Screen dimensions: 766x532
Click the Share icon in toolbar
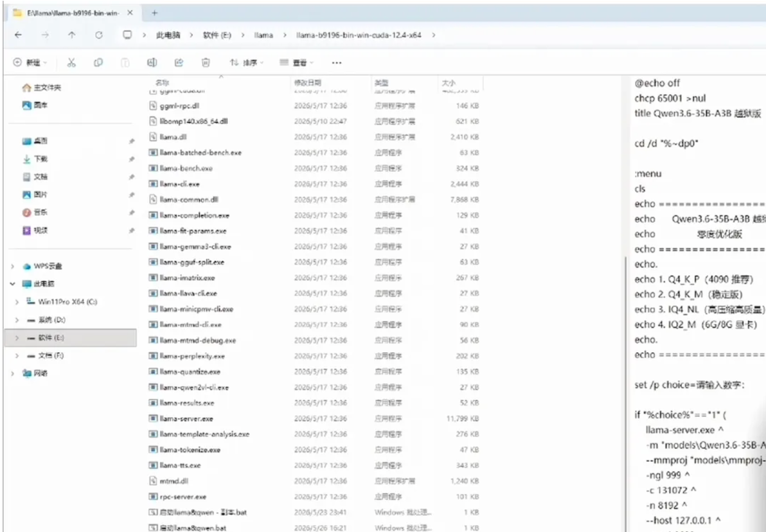[x=179, y=62]
